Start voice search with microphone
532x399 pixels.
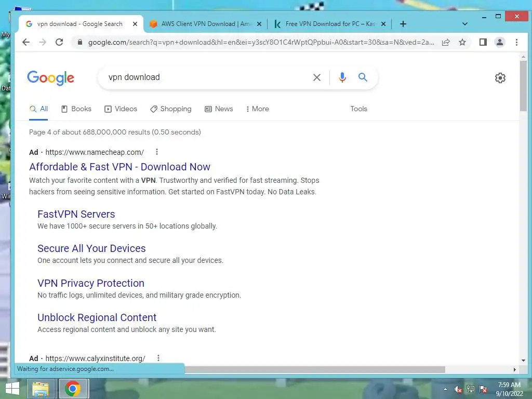(x=342, y=77)
